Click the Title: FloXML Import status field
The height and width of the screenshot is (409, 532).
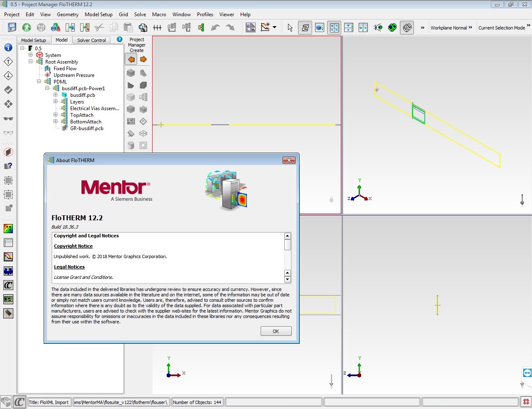(49, 402)
